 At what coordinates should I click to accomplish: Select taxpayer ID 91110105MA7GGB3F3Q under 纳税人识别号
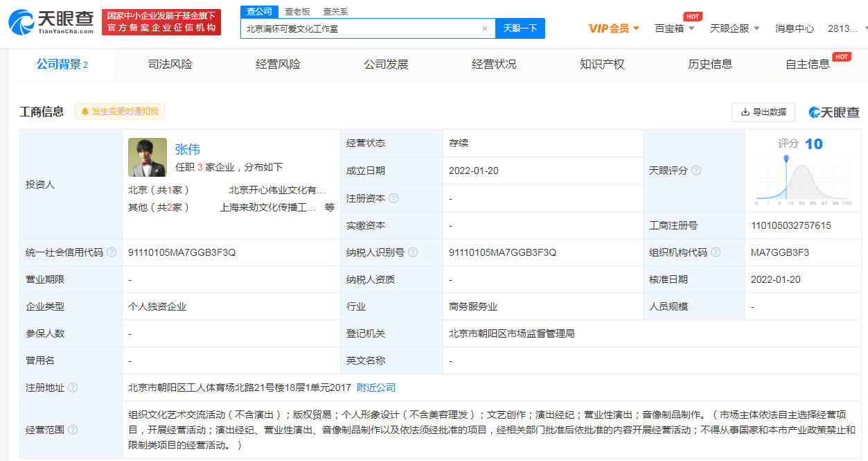pyautogui.click(x=503, y=252)
